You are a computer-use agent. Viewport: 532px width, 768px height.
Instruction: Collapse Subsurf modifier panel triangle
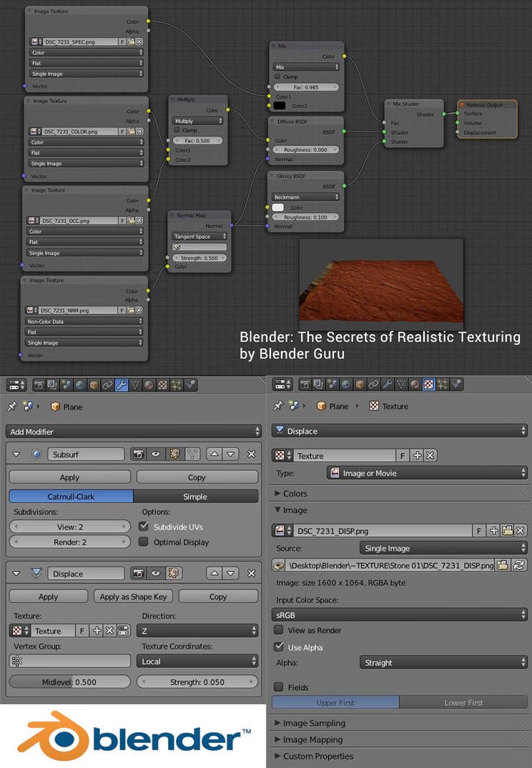click(16, 454)
